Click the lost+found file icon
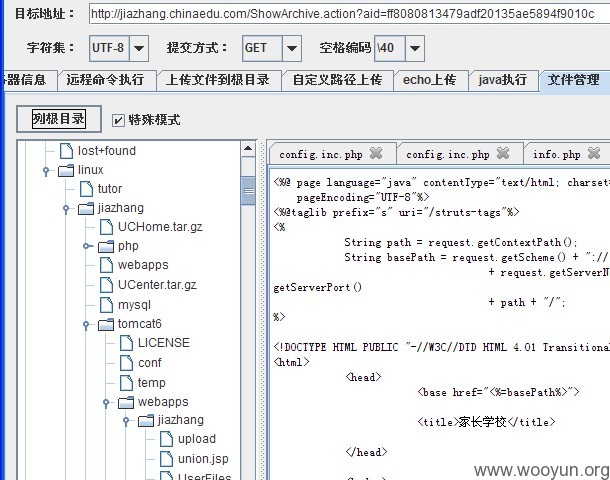The height and width of the screenshot is (480, 610). coord(66,151)
